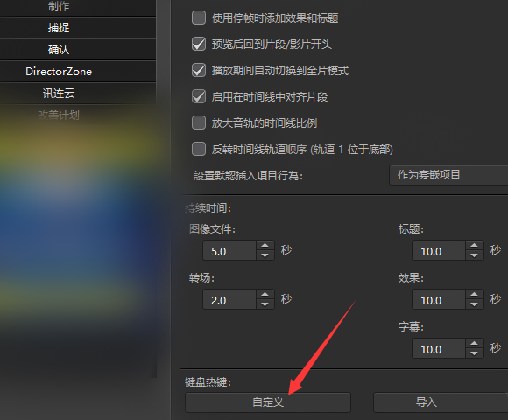Enable 使用停帧时添加效果和标题 checkbox
508x420 pixels.
(199, 17)
